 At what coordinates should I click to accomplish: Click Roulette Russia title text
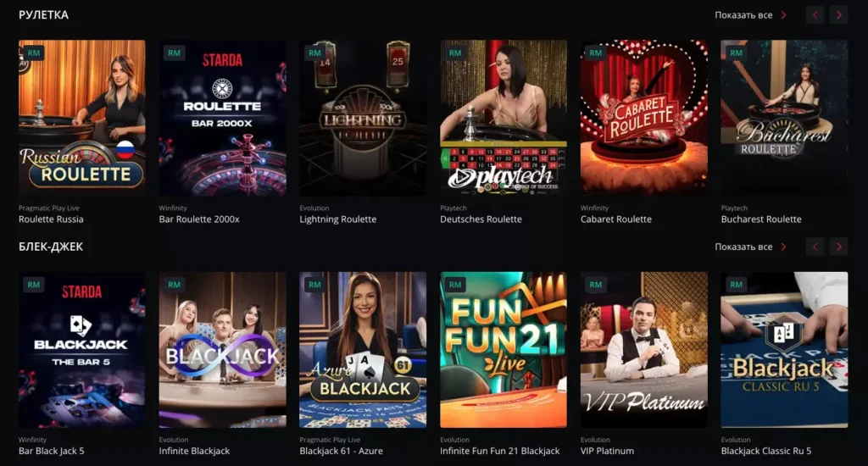51,219
